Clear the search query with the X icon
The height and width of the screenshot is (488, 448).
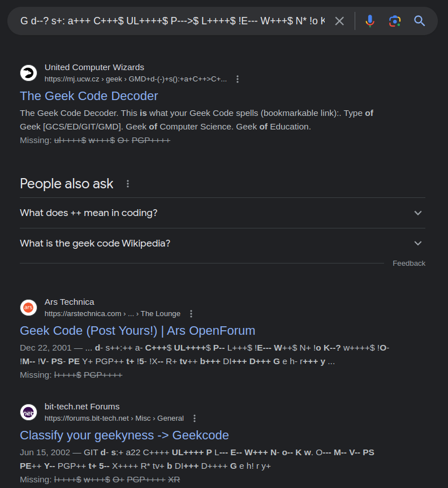pos(339,21)
